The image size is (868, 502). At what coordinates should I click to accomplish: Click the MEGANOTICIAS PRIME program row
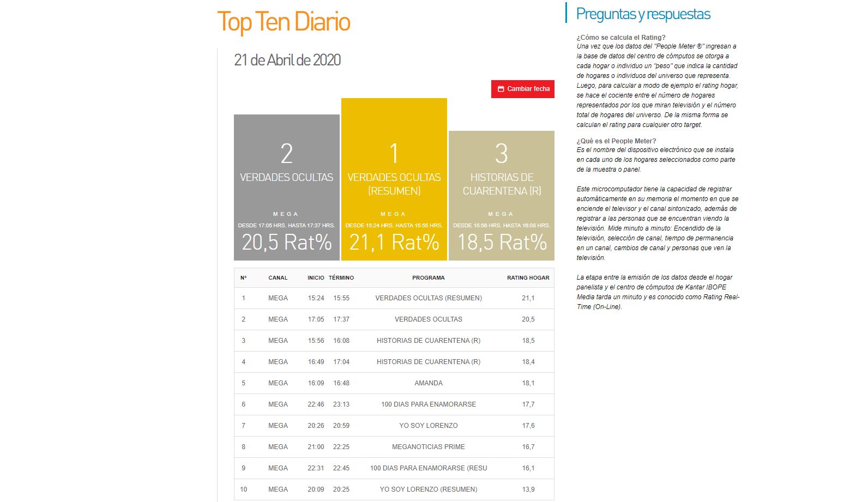tap(428, 447)
